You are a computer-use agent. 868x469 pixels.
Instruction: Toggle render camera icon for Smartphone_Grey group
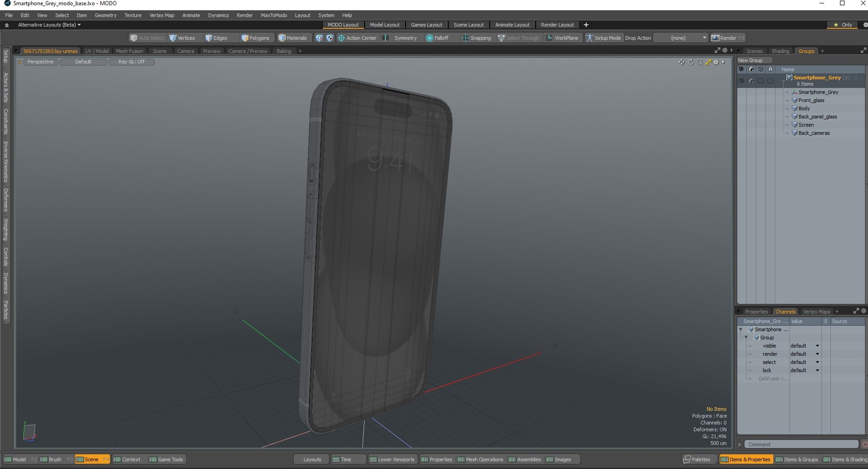(751, 81)
